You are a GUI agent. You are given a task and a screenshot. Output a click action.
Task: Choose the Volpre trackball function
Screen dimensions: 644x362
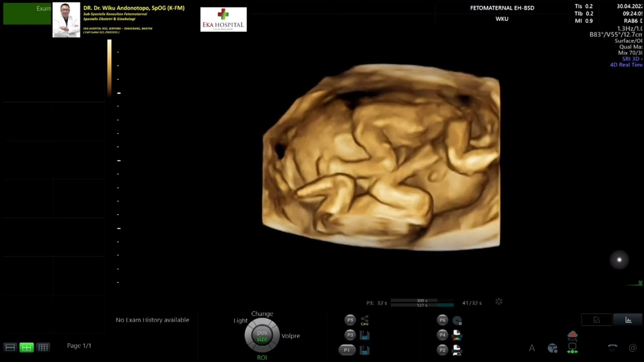click(291, 336)
